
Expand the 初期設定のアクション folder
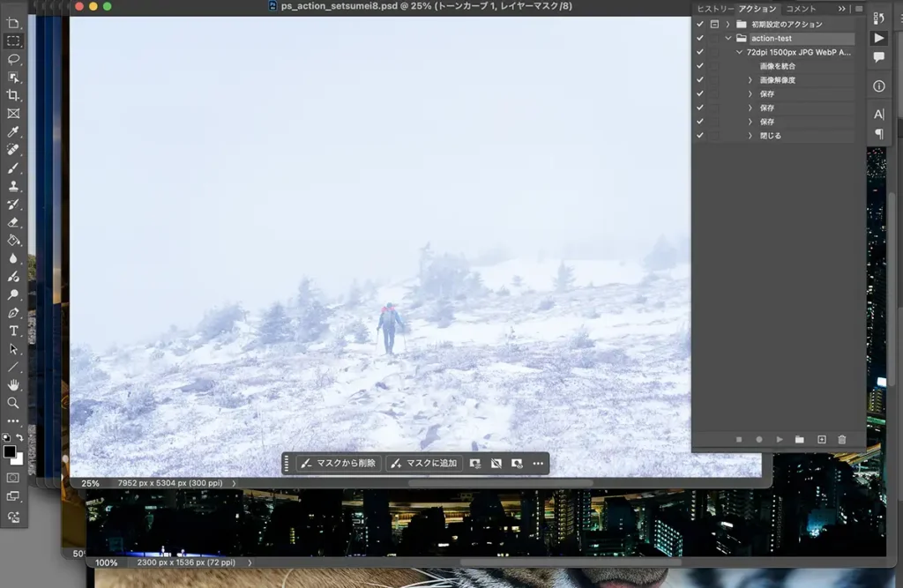[728, 25]
